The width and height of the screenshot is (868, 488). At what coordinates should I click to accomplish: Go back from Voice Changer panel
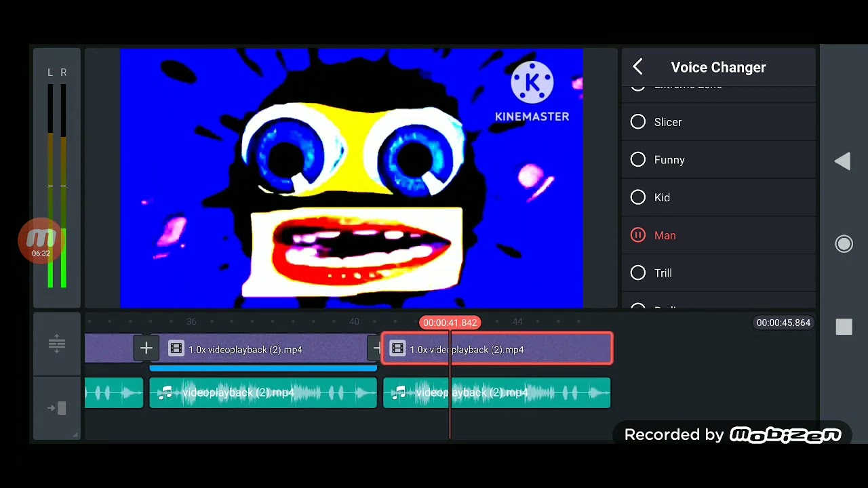(x=637, y=66)
